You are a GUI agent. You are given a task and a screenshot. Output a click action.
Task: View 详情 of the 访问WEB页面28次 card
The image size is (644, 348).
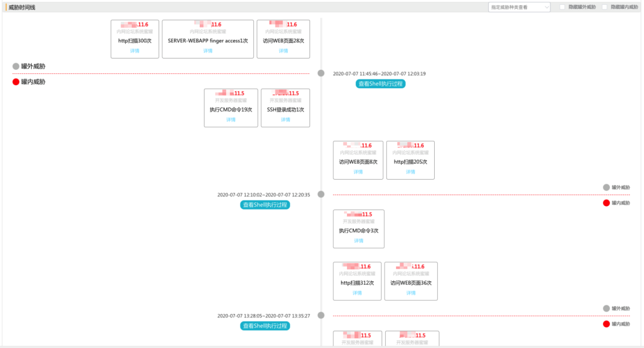coord(283,51)
